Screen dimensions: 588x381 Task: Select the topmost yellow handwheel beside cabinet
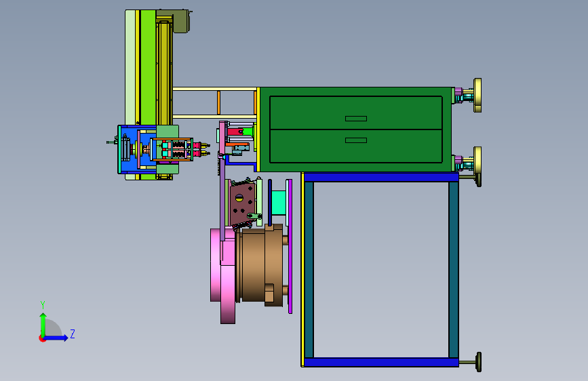pos(477,95)
